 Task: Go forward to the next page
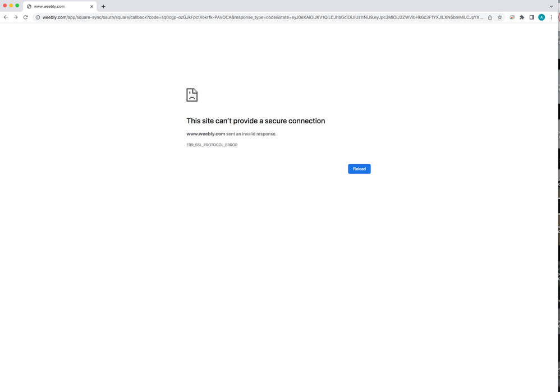click(15, 17)
